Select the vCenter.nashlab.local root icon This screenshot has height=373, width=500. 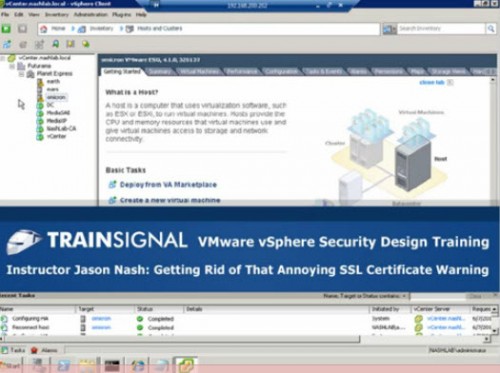point(12,58)
